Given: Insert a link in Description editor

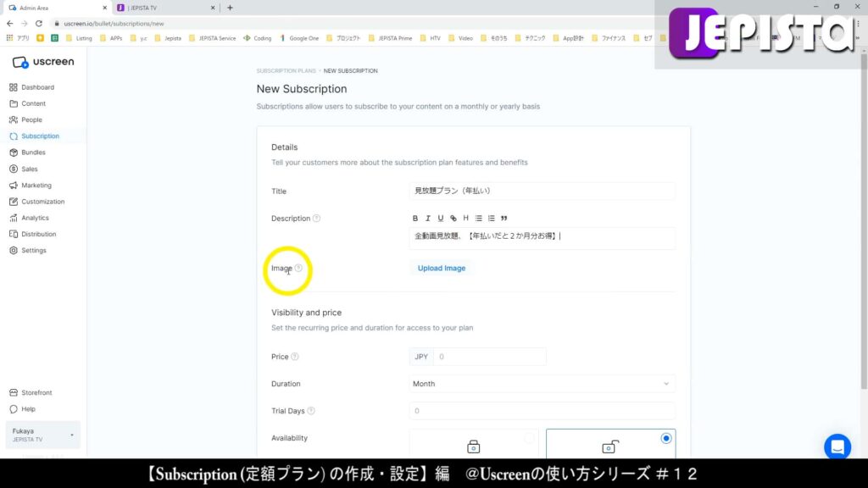Looking at the screenshot, I should [453, 219].
